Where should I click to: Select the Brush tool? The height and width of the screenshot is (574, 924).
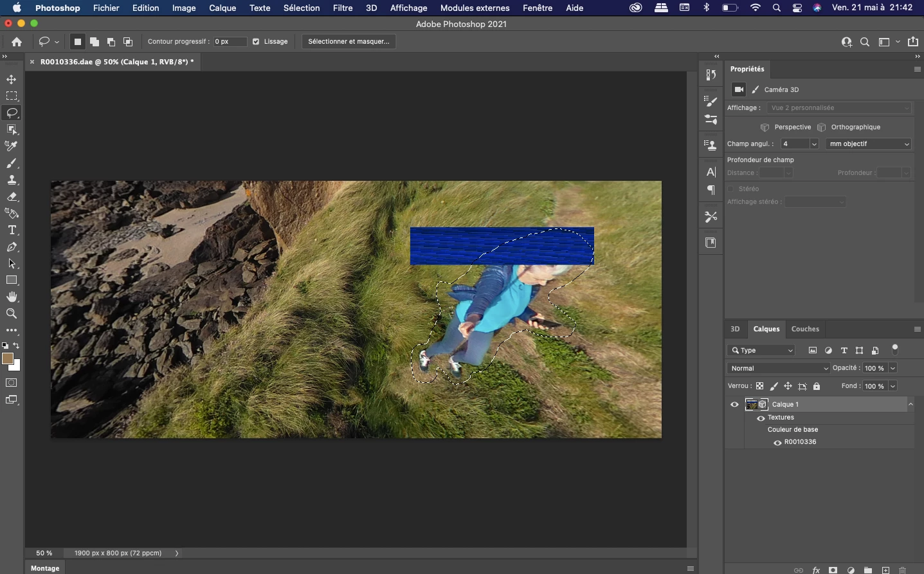(x=12, y=163)
